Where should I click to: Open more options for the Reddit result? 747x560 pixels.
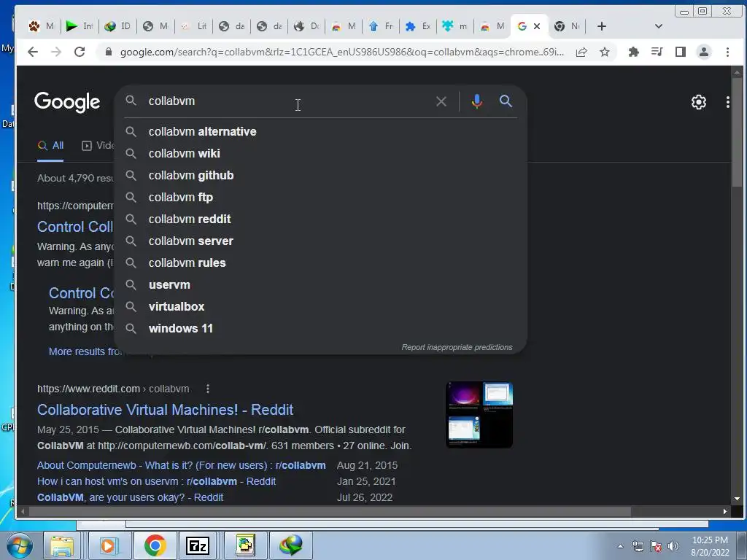click(208, 389)
